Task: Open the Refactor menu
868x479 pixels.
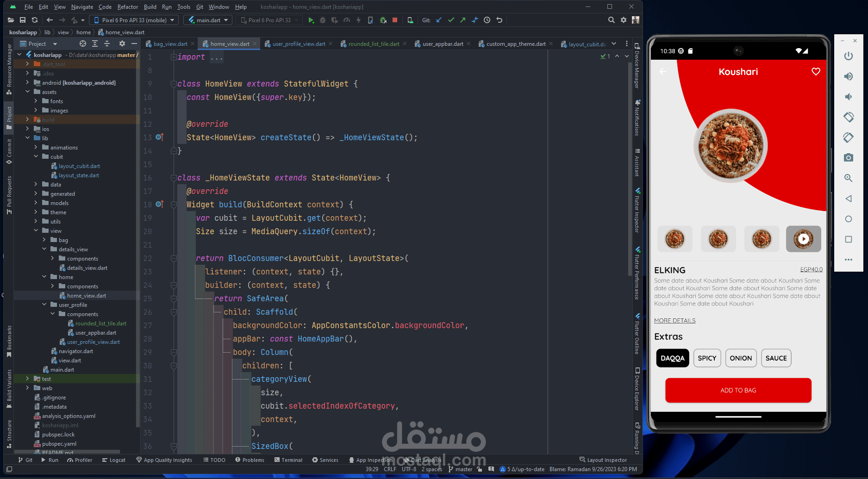Action: tap(127, 7)
